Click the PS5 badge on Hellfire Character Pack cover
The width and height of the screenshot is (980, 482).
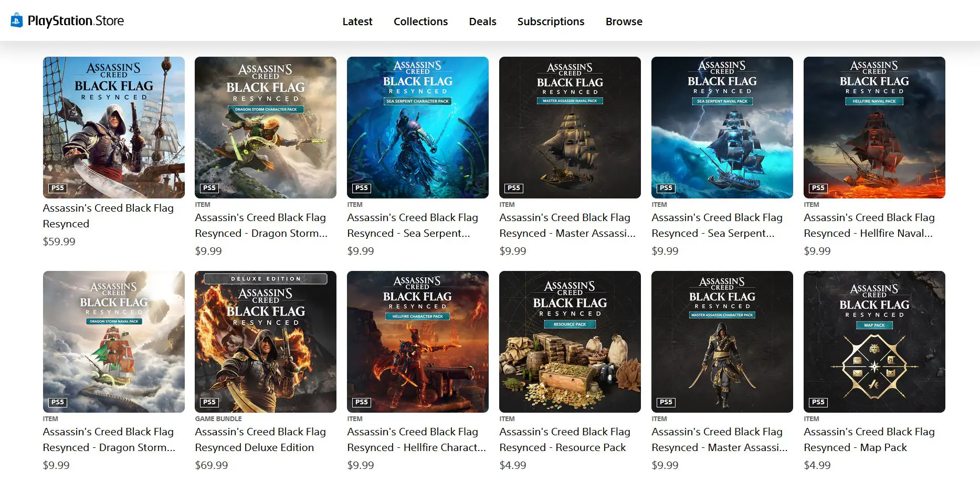click(361, 402)
